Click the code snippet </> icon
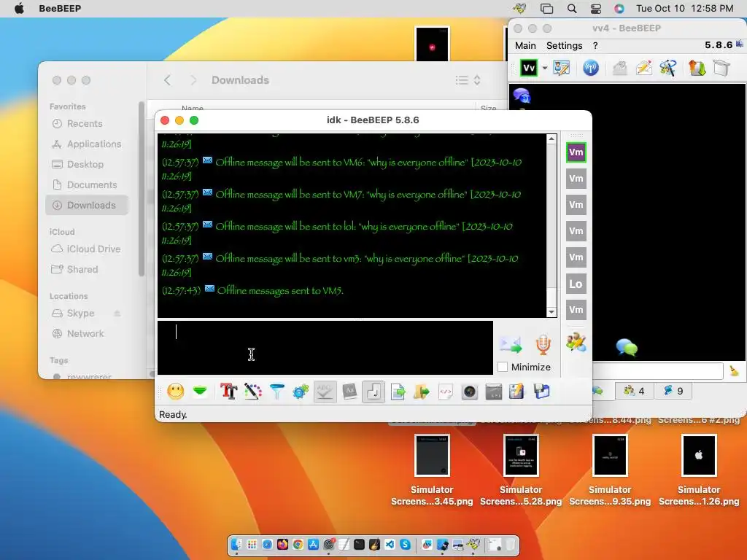Screen dimensions: 747x560 446,392
